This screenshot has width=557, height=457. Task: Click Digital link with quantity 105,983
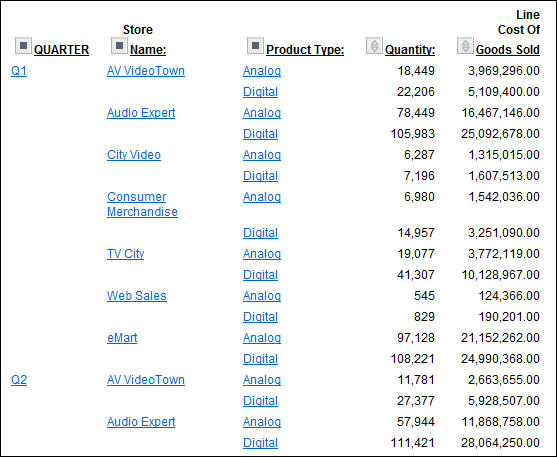click(x=260, y=134)
